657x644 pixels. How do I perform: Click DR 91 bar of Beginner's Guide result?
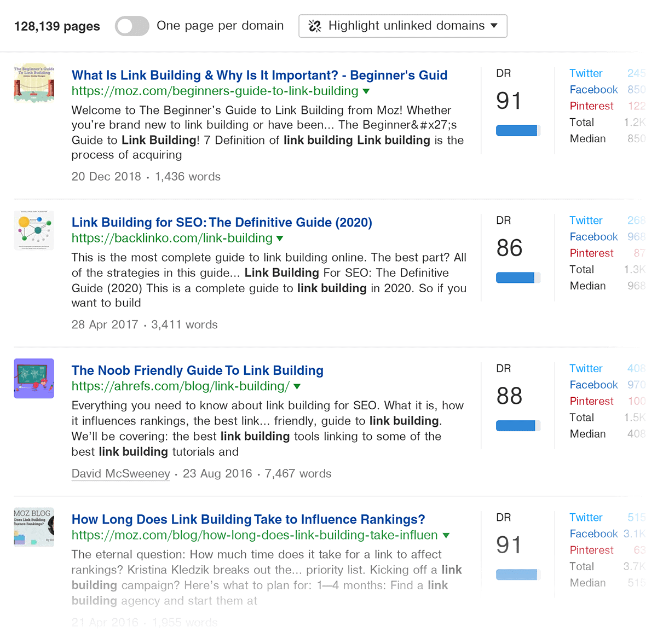click(x=518, y=130)
